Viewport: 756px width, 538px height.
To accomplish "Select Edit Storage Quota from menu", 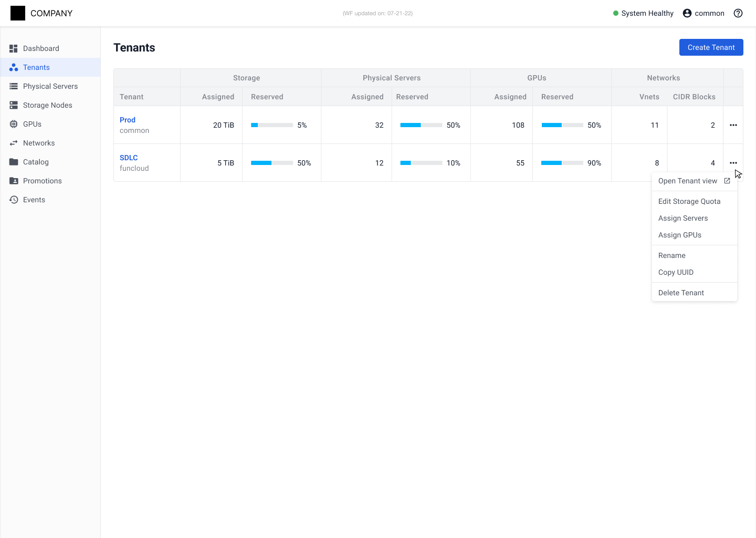I will [689, 201].
